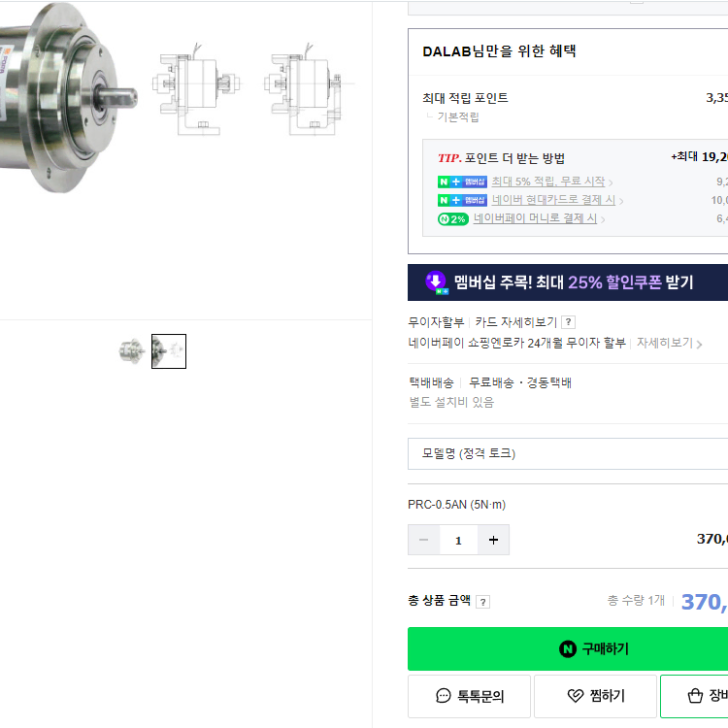Click the question mark icon next to 총 상품 금액
This screenshot has height=728, width=728.
pos(482,602)
